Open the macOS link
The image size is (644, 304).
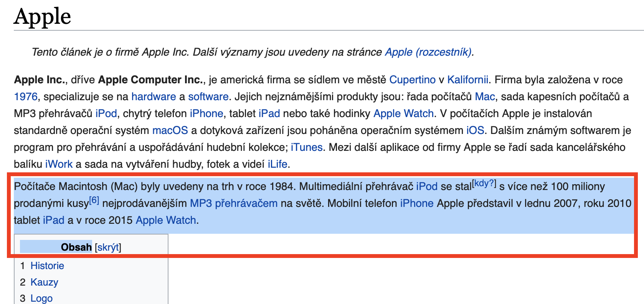click(x=170, y=131)
